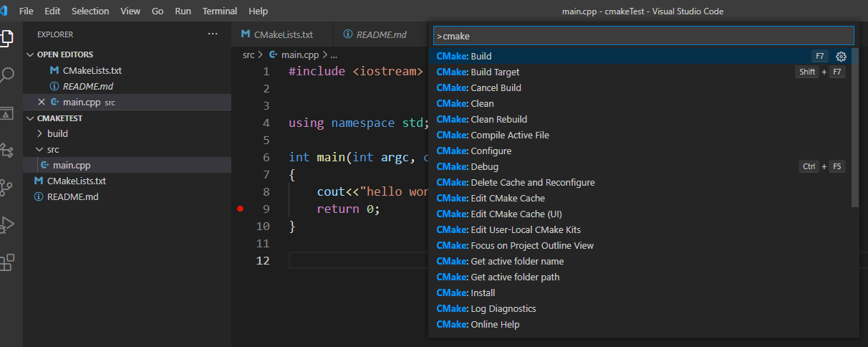
Task: Click the breakpoint dot on line 9
Action: pyautogui.click(x=240, y=209)
